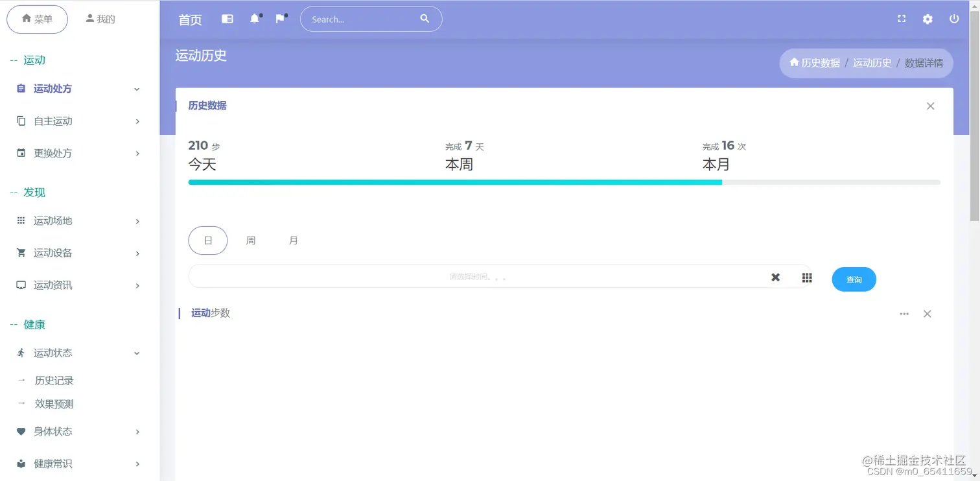Switch to the 我的 sidebar tab
The height and width of the screenshot is (481, 980).
(100, 19)
